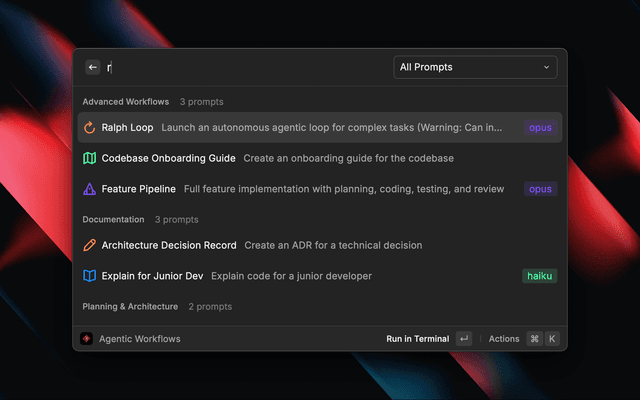640x400 pixels.
Task: Click Run in Terminal action
Action: coord(418,339)
